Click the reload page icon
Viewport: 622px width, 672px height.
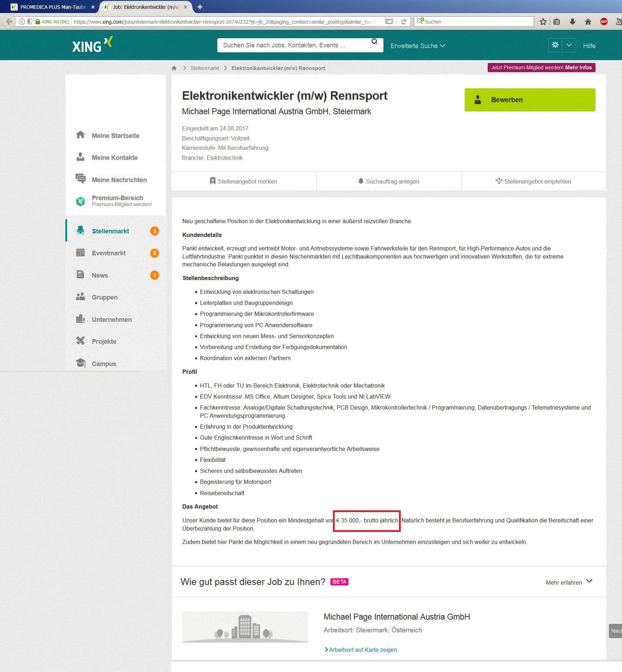pyautogui.click(x=403, y=22)
